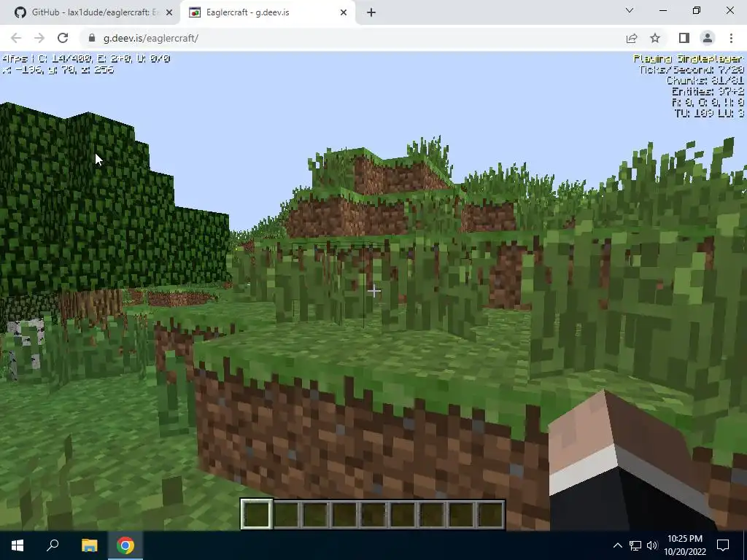
Task: View site security lock information
Action: [x=92, y=38]
